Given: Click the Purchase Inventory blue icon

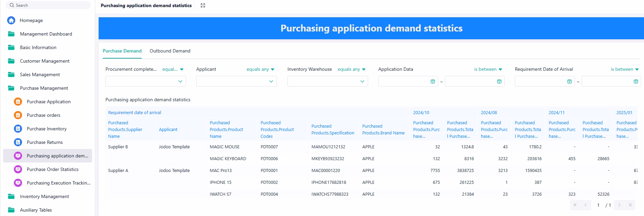Looking at the screenshot, I should [x=18, y=129].
